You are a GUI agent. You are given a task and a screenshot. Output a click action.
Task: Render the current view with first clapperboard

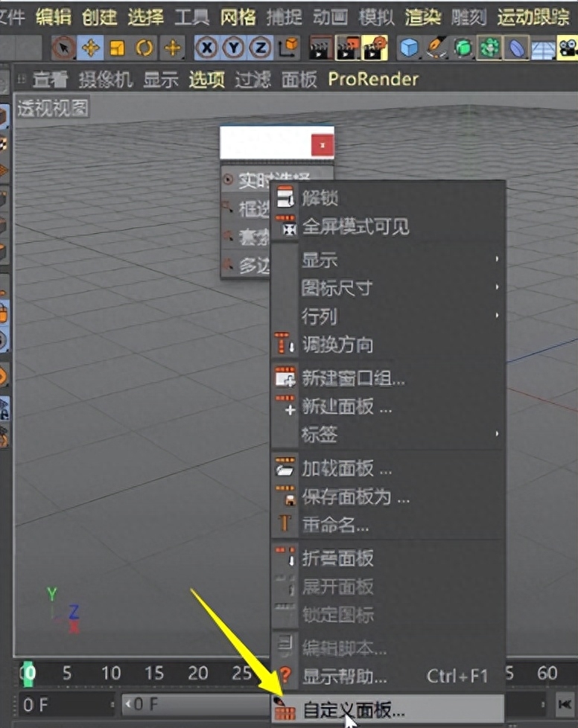[320, 48]
